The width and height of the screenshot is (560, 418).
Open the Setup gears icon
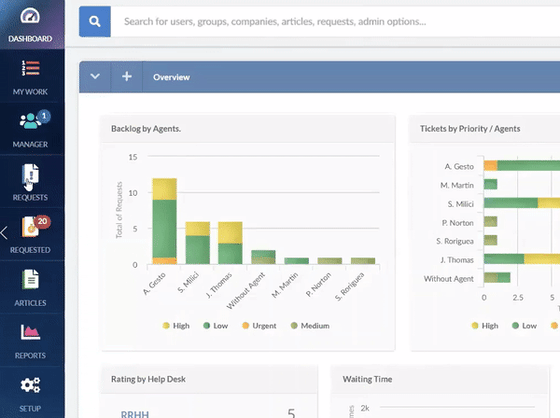(30, 385)
